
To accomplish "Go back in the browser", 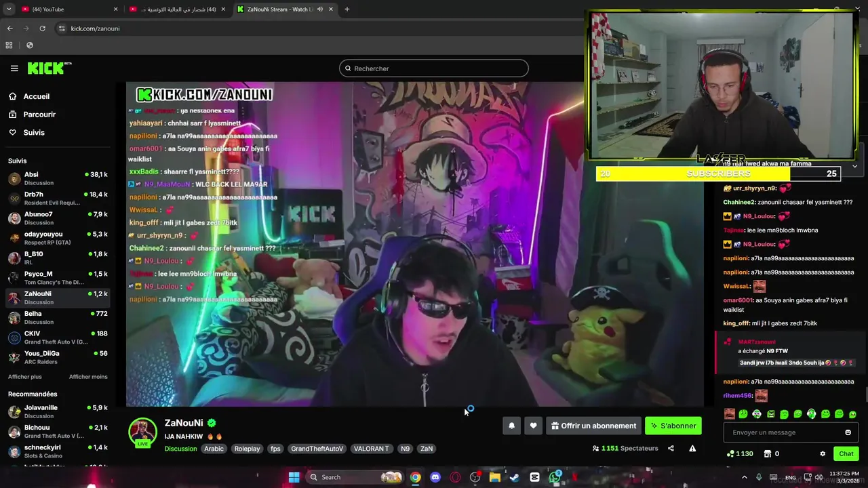I will click(9, 28).
